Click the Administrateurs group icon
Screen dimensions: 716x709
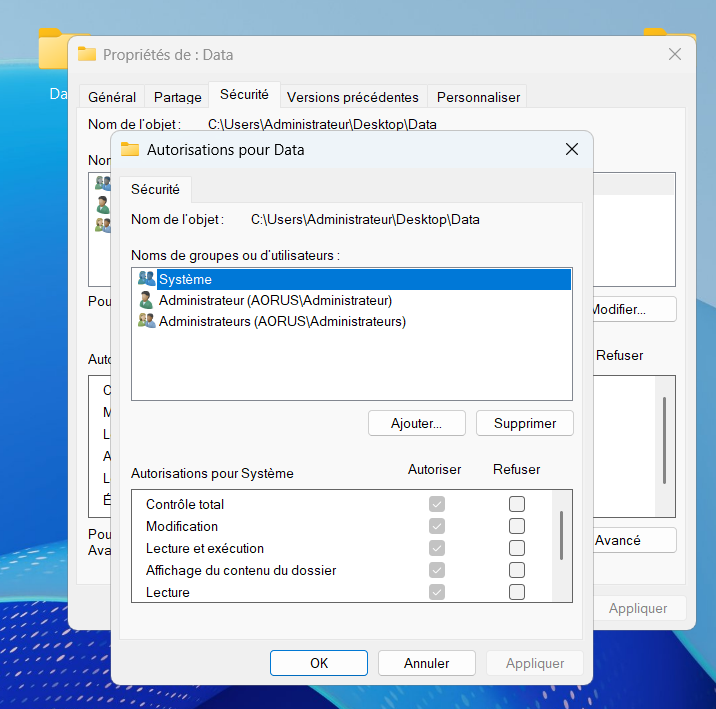(x=147, y=322)
